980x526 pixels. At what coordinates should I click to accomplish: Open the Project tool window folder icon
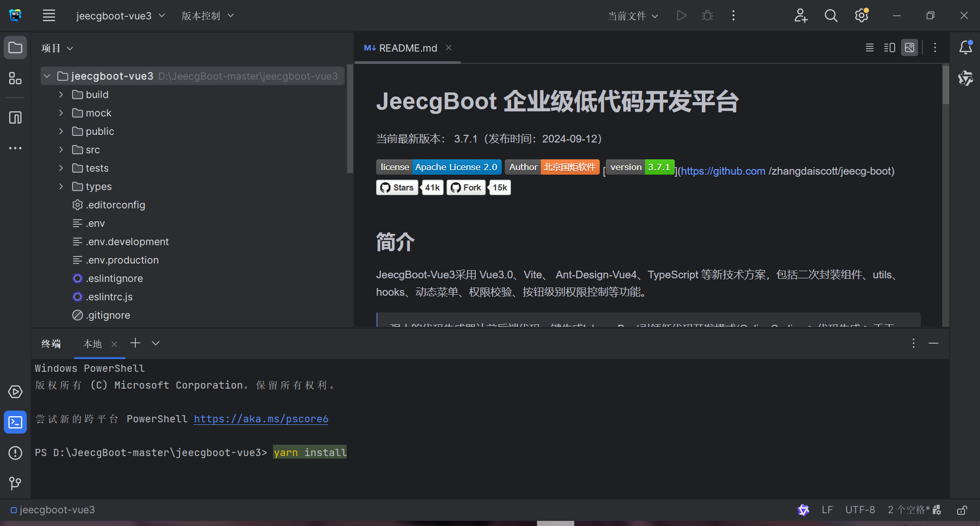[x=15, y=48]
